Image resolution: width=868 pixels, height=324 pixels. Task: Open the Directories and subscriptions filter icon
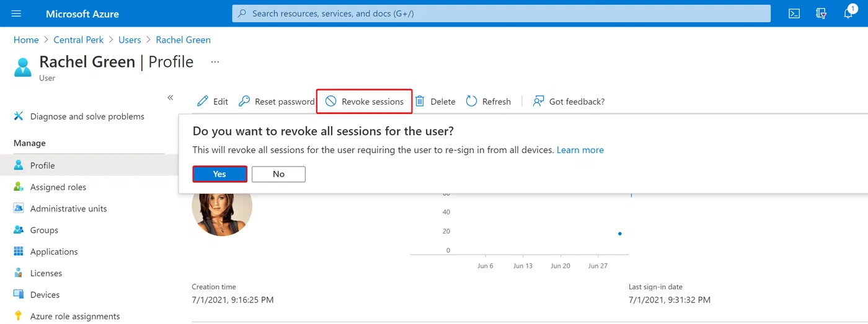tap(821, 14)
